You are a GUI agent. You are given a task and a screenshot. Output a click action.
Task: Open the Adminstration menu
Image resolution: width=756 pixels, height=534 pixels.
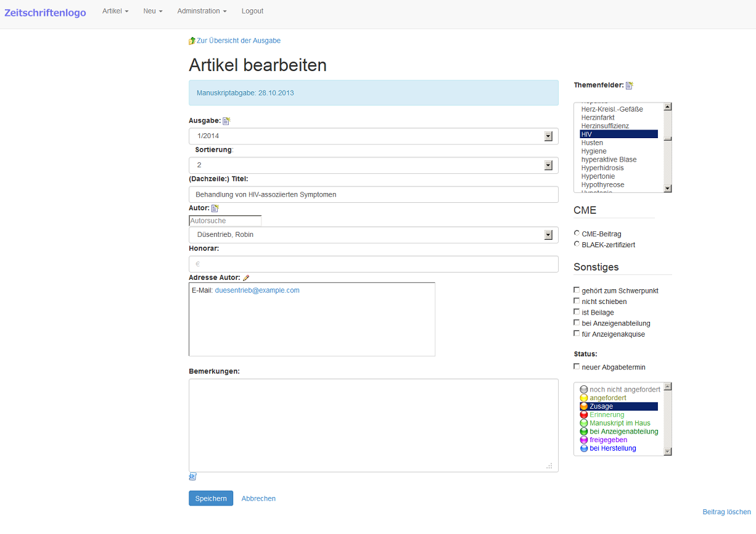click(x=202, y=11)
